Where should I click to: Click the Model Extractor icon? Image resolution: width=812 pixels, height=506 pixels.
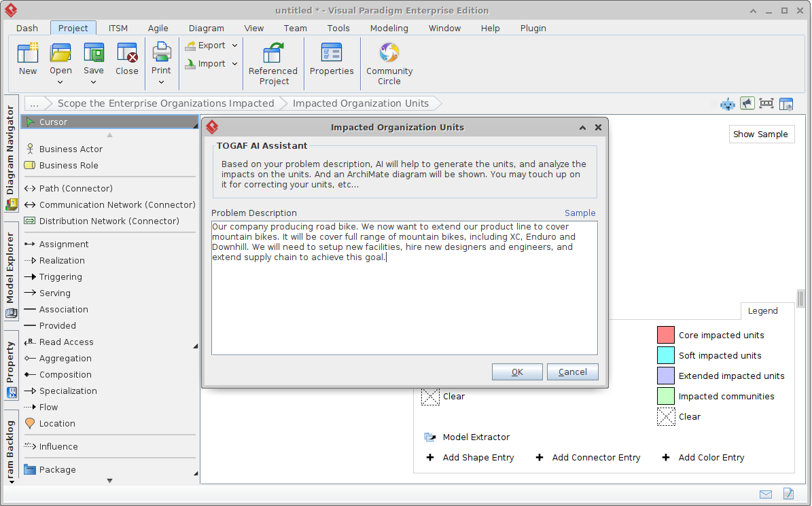click(429, 437)
